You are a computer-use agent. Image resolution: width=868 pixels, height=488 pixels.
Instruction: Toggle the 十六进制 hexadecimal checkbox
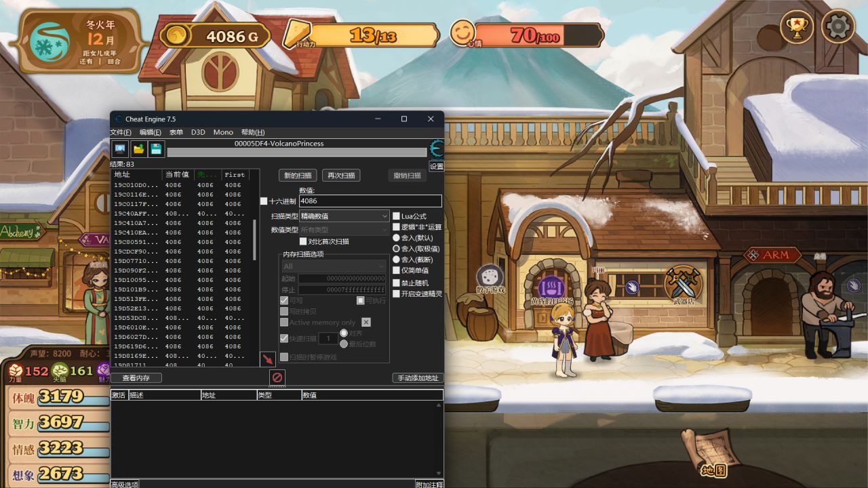click(264, 201)
